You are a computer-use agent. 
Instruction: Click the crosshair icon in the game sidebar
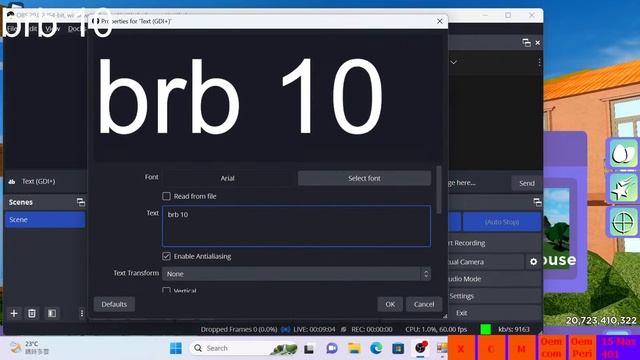tap(622, 222)
